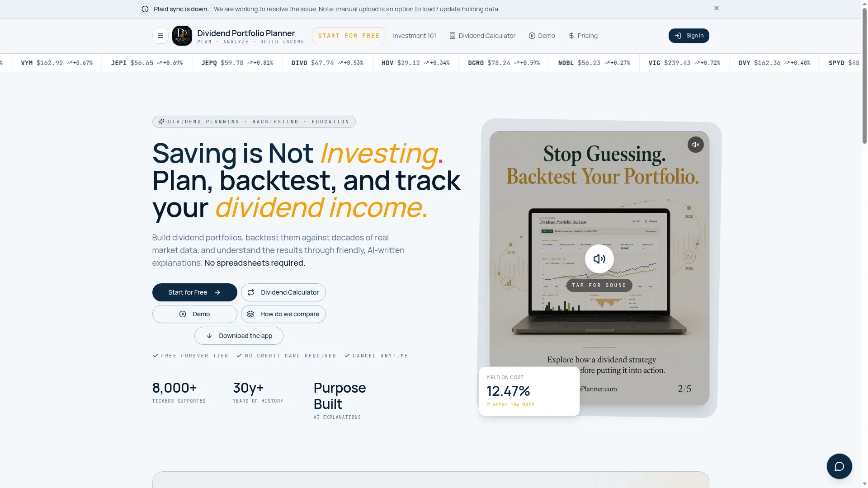The image size is (868, 488).
Task: Click the page vertical scrollbar thumb
Action: pos(864,77)
